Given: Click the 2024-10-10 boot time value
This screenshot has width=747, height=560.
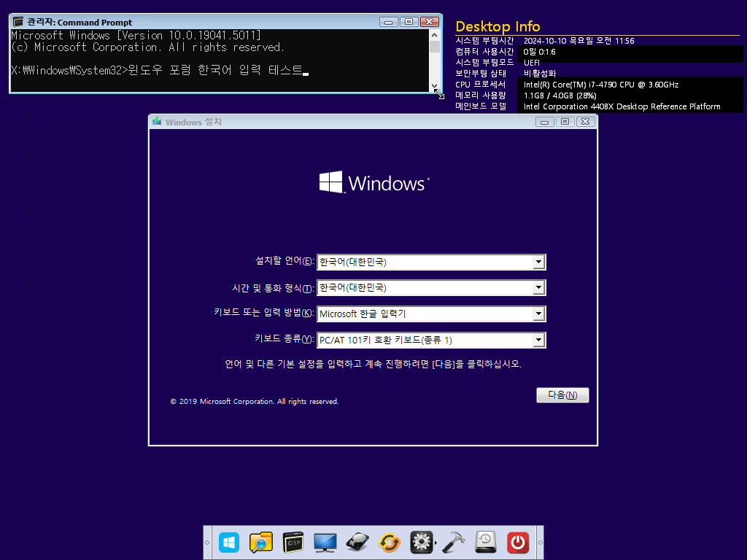Looking at the screenshot, I should click(x=578, y=41).
